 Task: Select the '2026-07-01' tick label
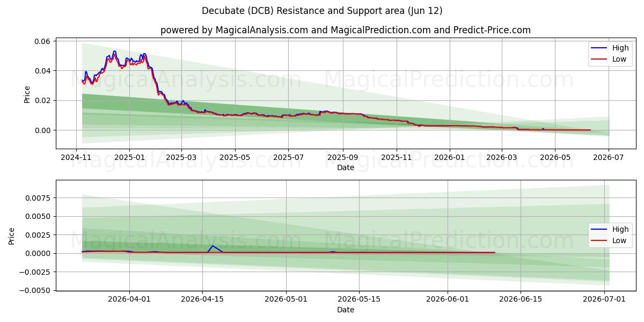(x=604, y=300)
